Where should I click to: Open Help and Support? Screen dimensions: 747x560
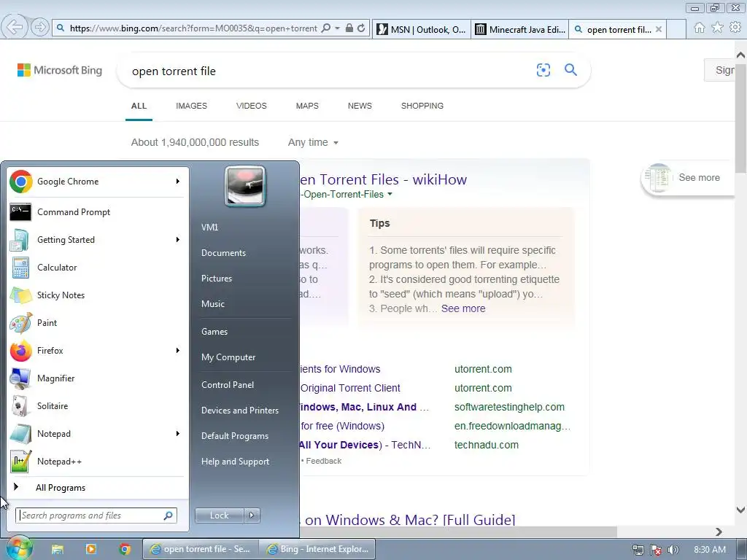tap(235, 462)
